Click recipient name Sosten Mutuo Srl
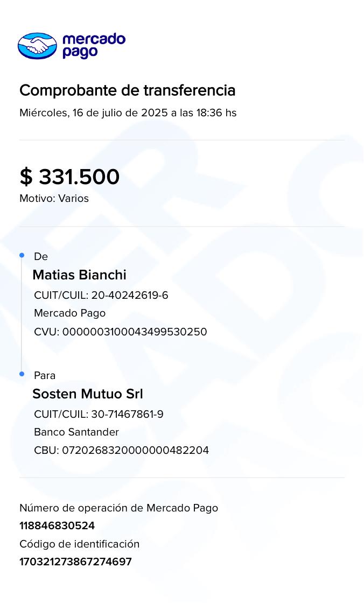Viewport: 364px width, 603px height. click(87, 394)
